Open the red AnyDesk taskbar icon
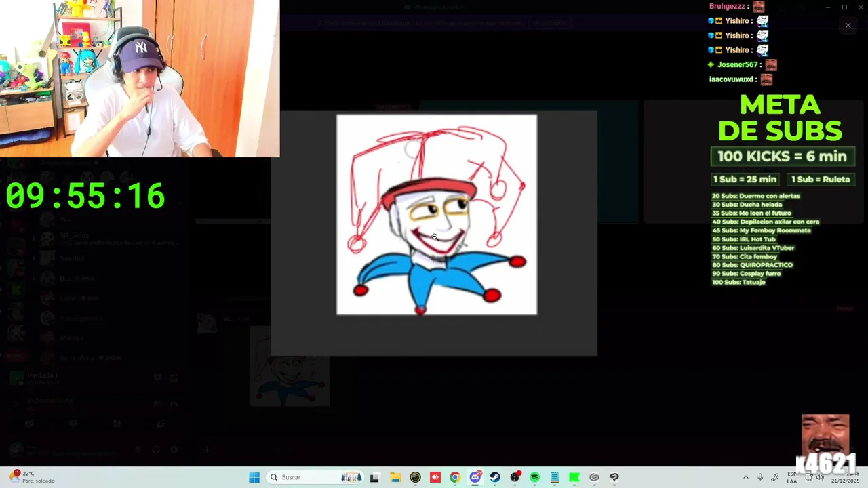Viewport: 868px width, 488px height. coord(435,477)
